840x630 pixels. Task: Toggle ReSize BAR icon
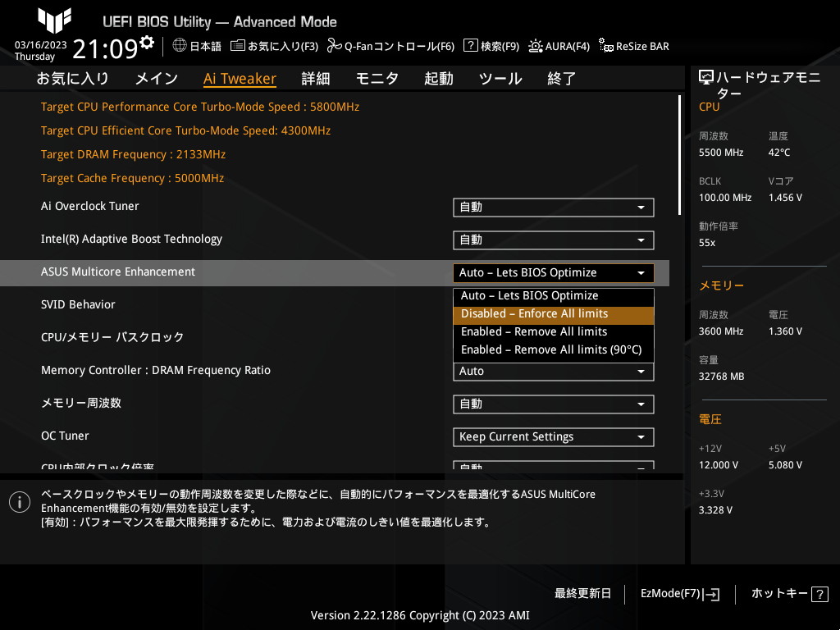pos(606,46)
